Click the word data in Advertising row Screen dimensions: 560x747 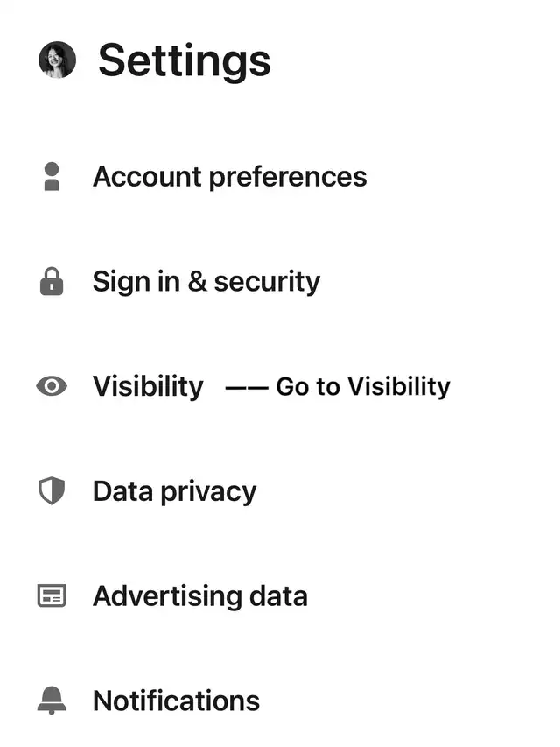point(278,596)
